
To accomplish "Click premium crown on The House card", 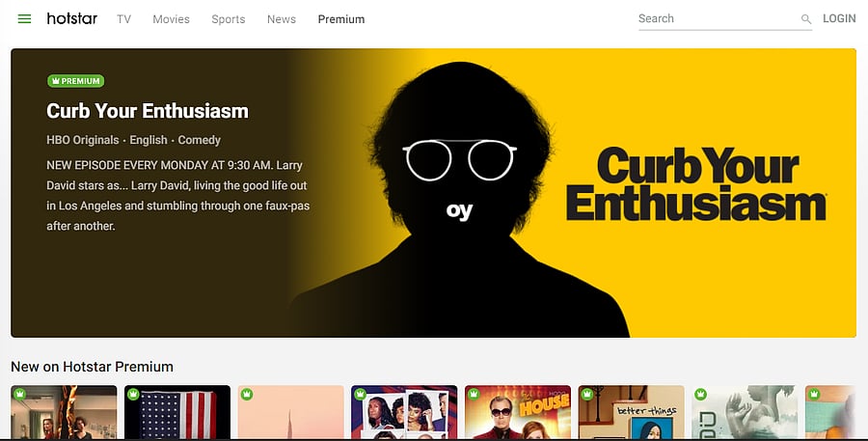I will point(474,395).
